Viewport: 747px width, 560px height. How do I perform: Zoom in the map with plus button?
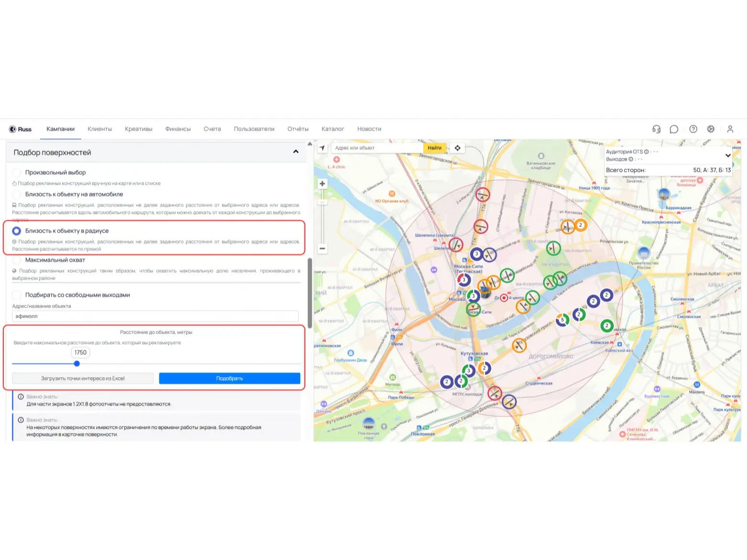[x=322, y=184]
